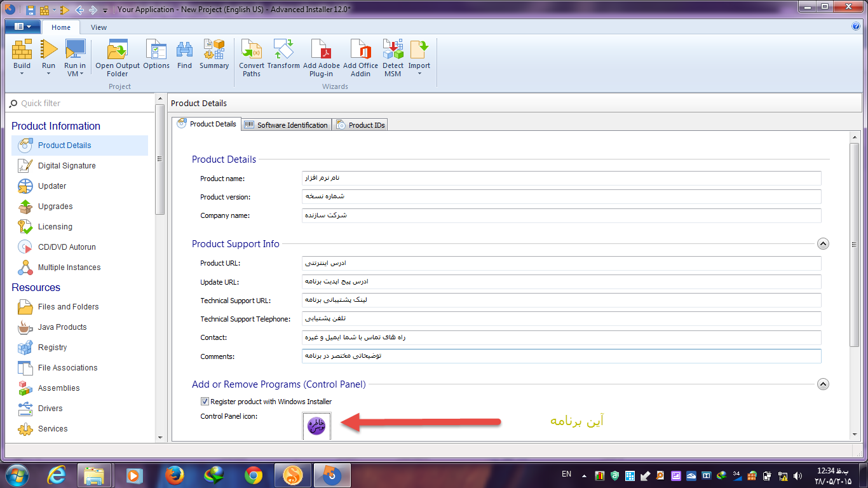Click Run in VM icon
Image resolution: width=868 pixels, height=488 pixels.
pyautogui.click(x=75, y=50)
